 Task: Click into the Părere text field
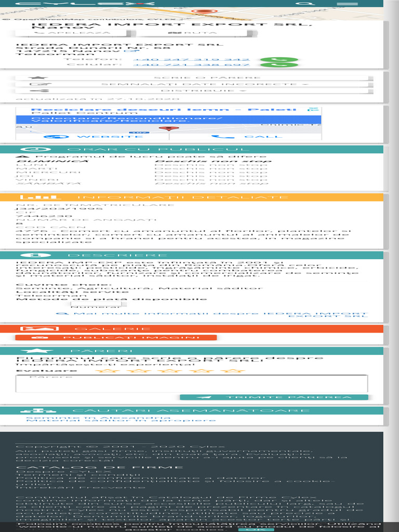(192, 384)
